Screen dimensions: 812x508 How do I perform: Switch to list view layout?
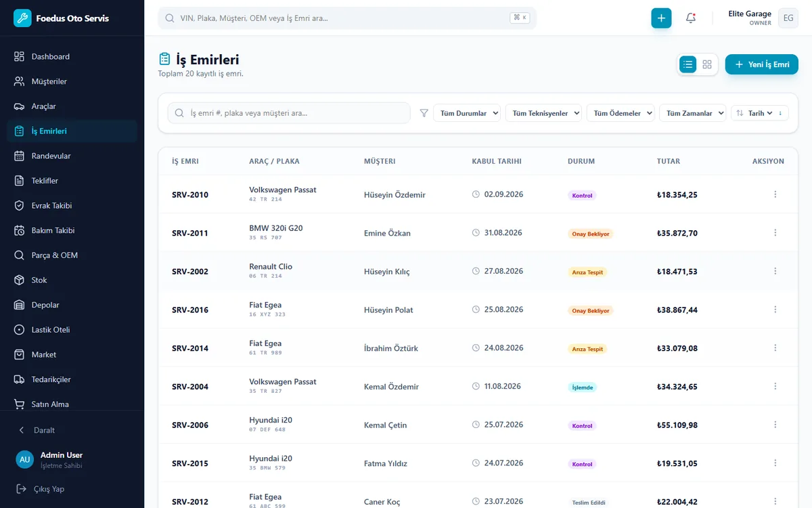coord(688,64)
